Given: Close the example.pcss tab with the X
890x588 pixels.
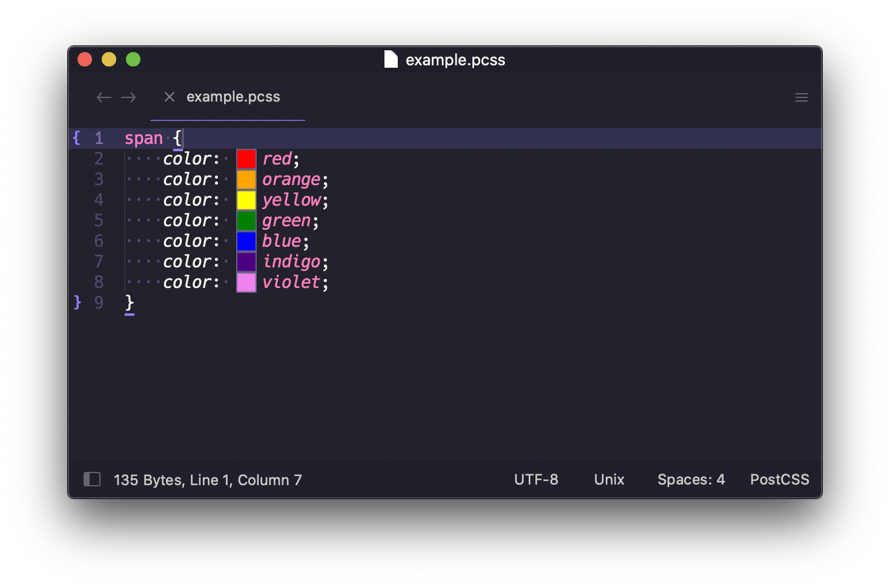Looking at the screenshot, I should click(169, 97).
